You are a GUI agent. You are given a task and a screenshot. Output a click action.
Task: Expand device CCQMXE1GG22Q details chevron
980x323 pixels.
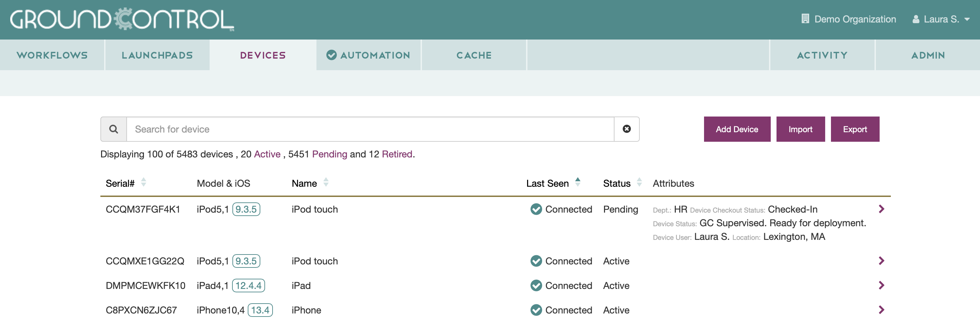881,261
